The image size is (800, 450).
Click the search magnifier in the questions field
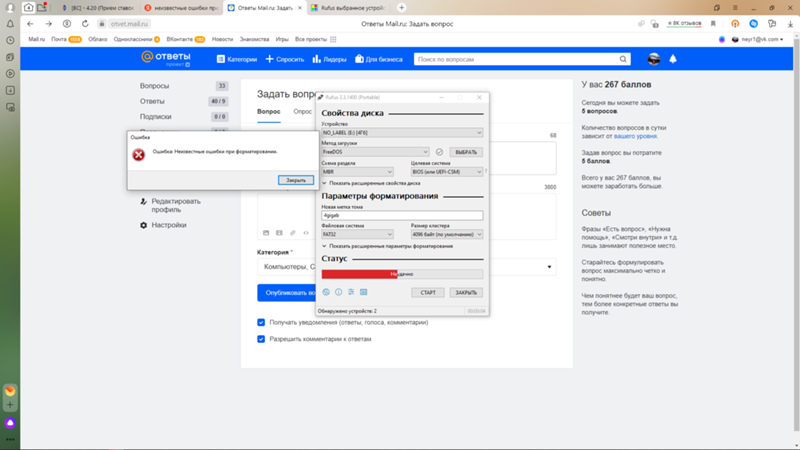[x=624, y=59]
